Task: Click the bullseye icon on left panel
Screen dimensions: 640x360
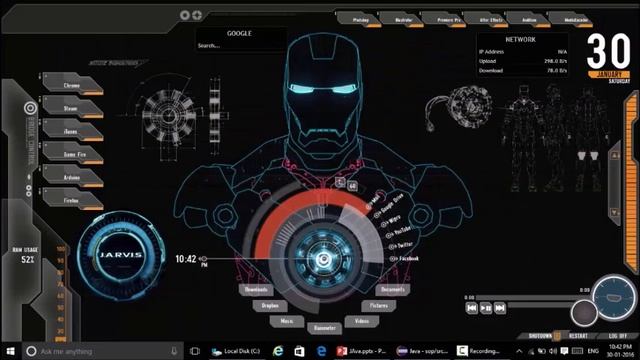Action: pos(30,108)
